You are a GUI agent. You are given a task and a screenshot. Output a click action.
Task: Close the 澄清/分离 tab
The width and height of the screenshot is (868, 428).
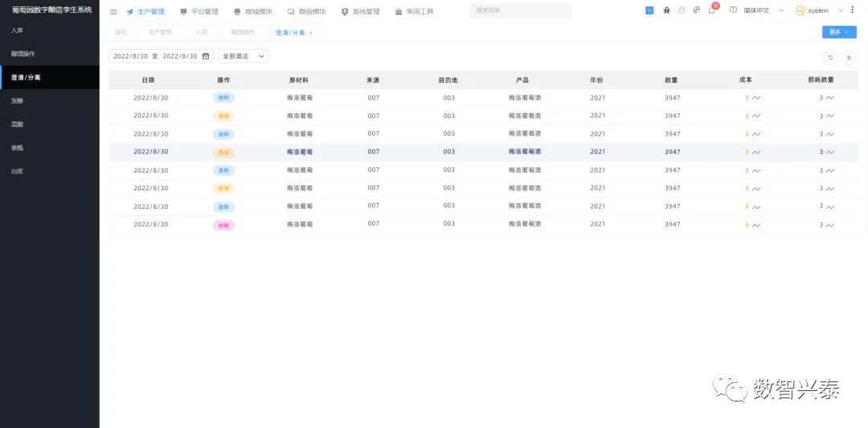click(311, 33)
